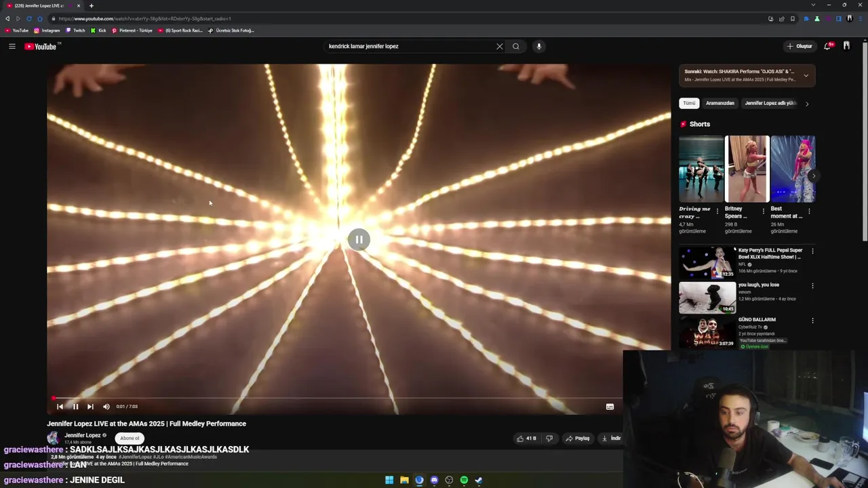
Task: Open Discord from the taskbar
Action: pyautogui.click(x=434, y=480)
